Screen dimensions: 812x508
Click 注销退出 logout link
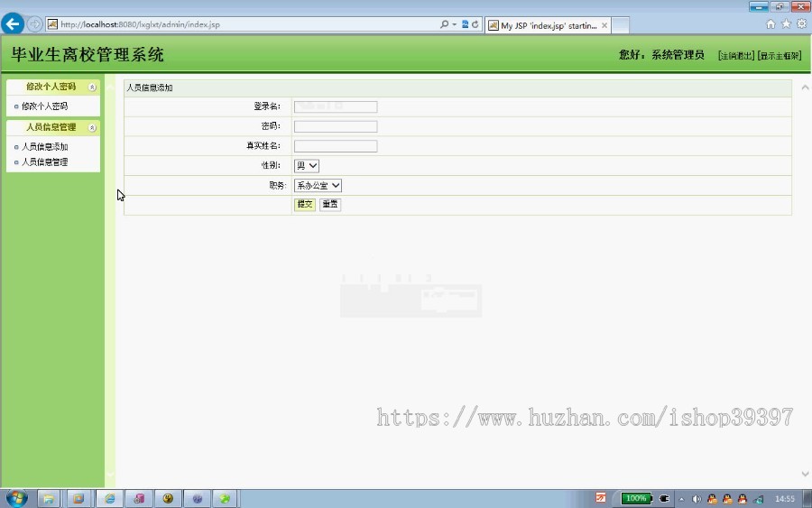click(x=736, y=56)
